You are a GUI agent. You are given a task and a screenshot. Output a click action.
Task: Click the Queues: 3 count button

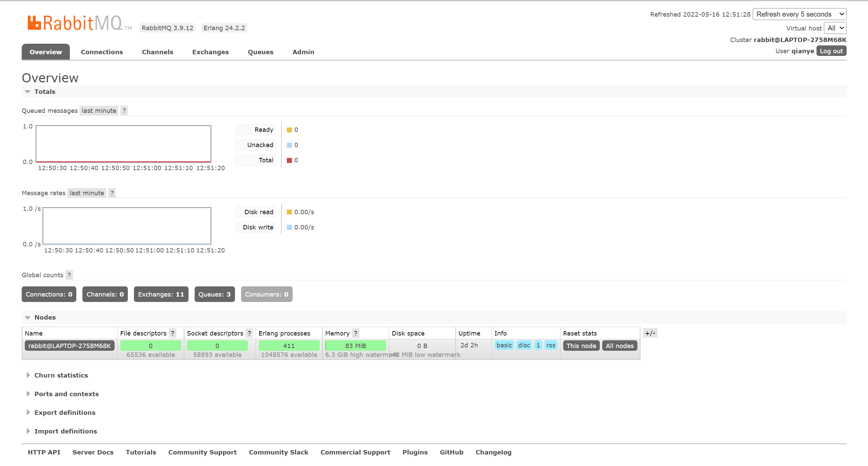point(215,294)
